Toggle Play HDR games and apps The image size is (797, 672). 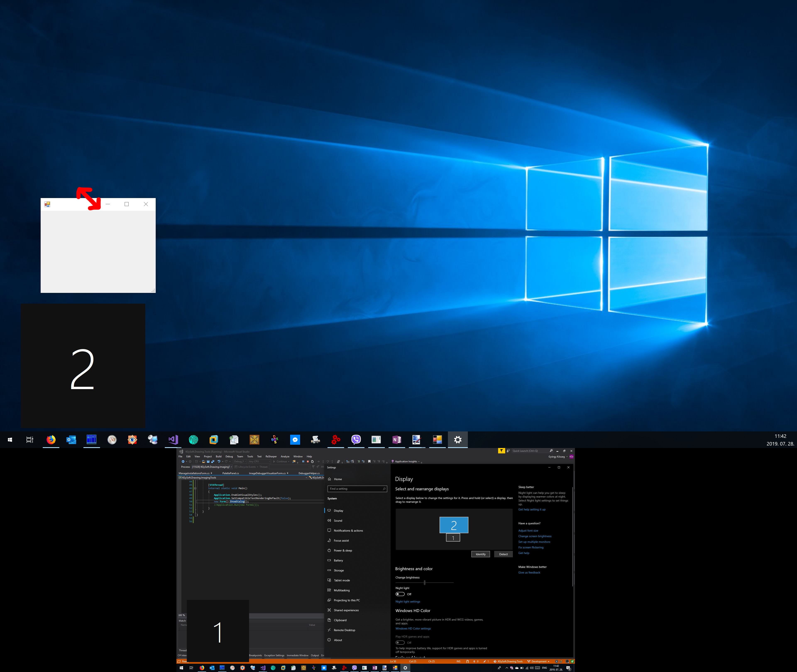click(x=400, y=643)
